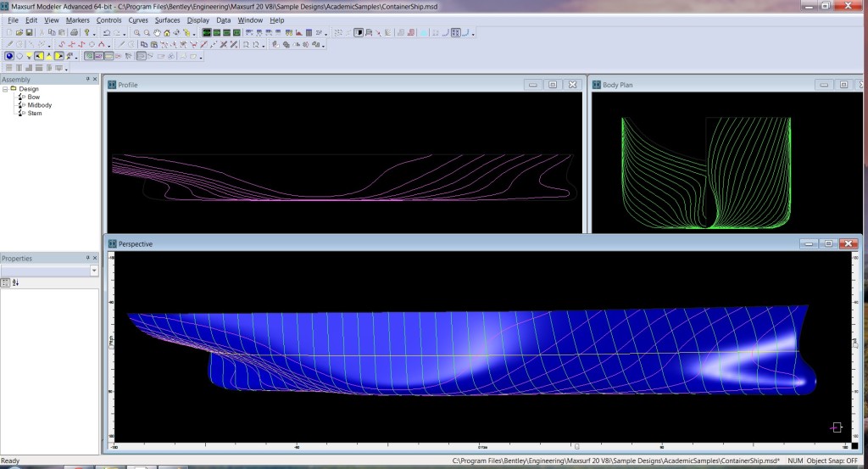Open the red graph window icon

tap(299, 33)
